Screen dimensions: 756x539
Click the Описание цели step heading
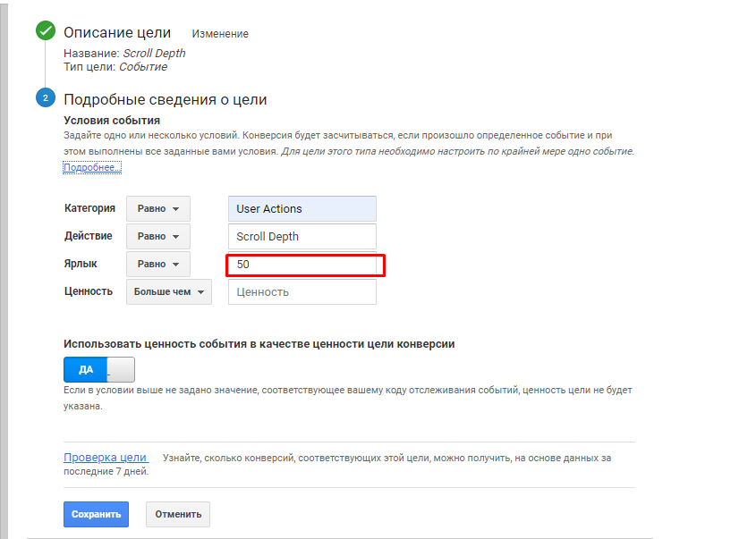pos(117,32)
